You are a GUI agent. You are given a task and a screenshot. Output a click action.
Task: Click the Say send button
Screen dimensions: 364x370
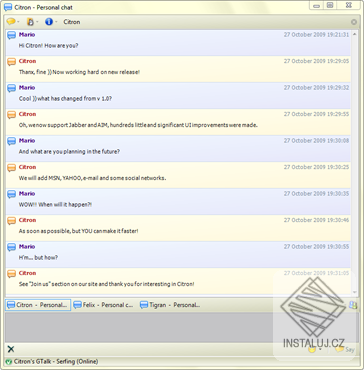point(345,349)
